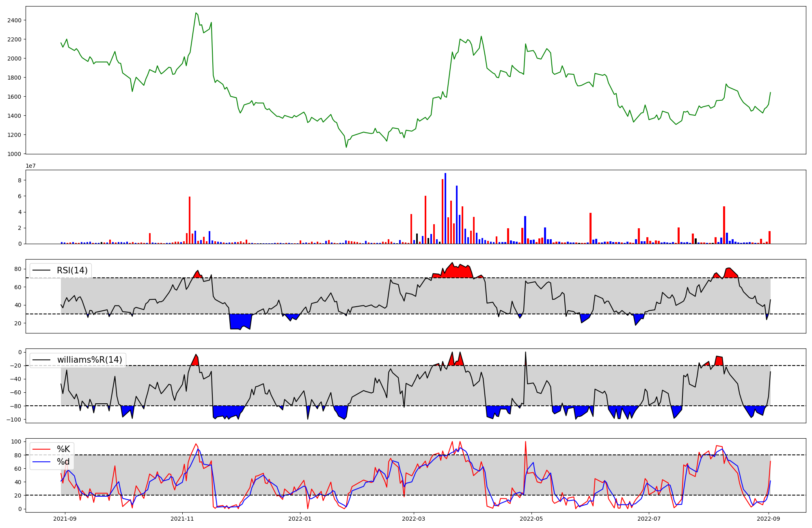Click the -100 tick on Williams %R axis
The width and height of the screenshot is (812, 528).
(x=15, y=420)
